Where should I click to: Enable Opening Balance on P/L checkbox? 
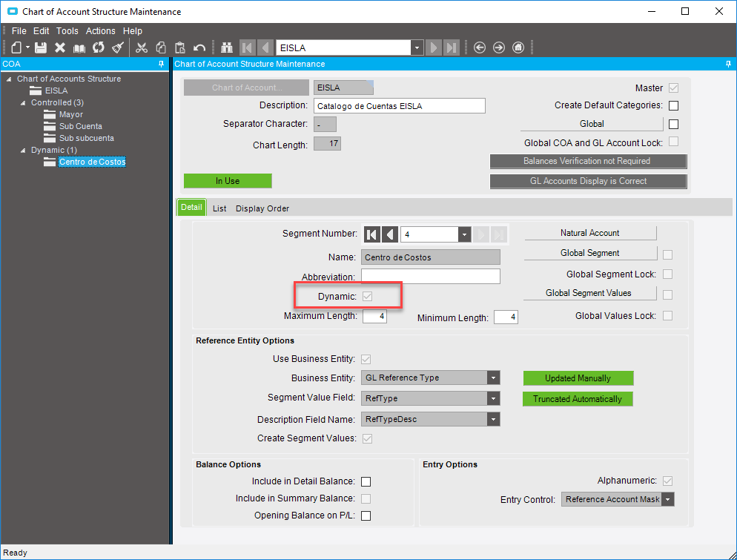pyautogui.click(x=366, y=515)
